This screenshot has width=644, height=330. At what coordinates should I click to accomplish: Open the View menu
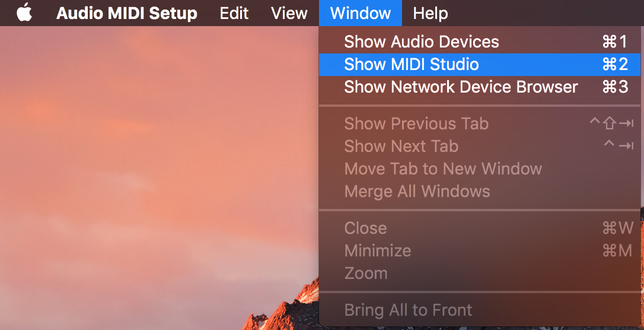point(289,13)
